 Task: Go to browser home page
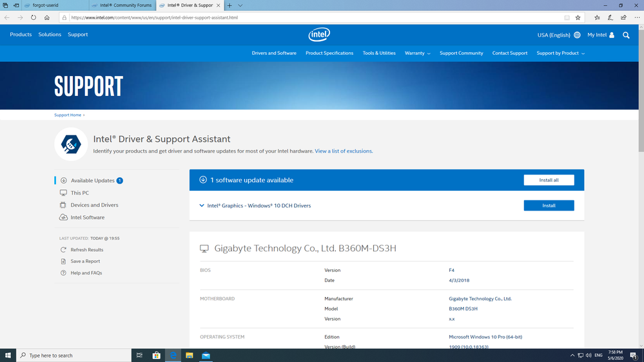pos(47,17)
